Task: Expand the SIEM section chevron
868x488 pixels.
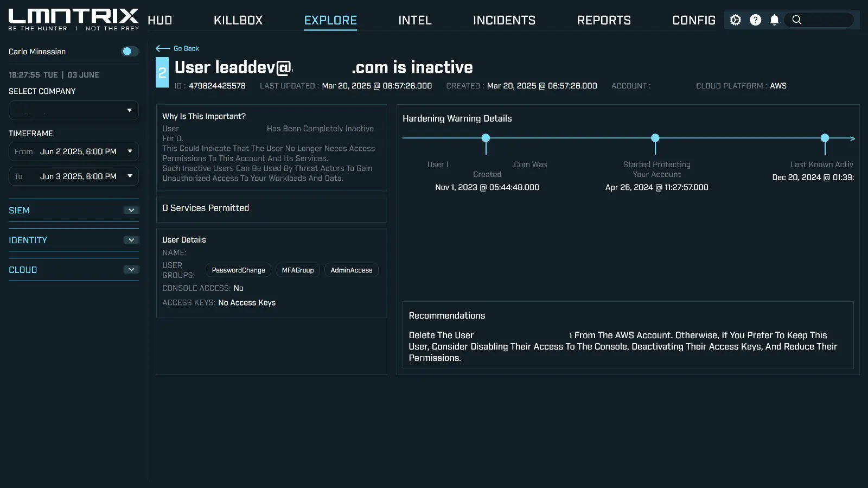Action: pos(131,210)
